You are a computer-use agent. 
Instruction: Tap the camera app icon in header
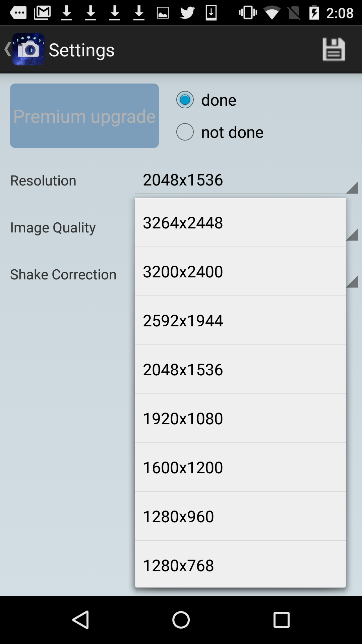coord(28,50)
